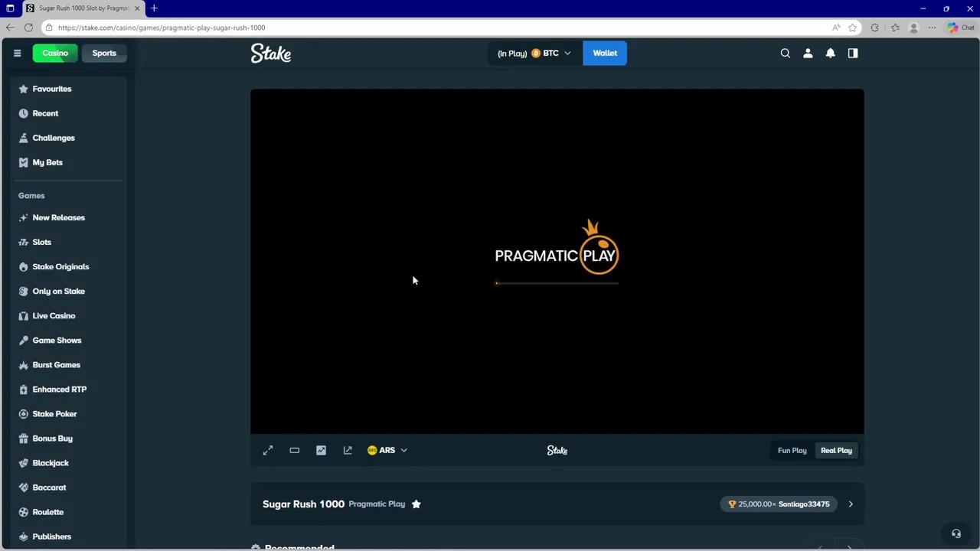Expand the big wins chevron arrow

850,504
